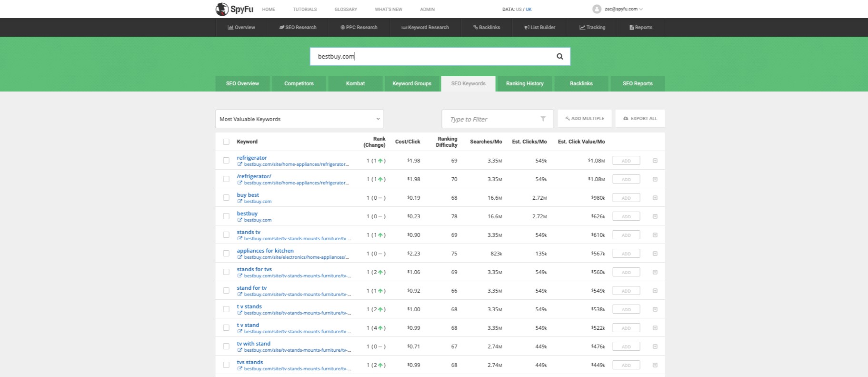The height and width of the screenshot is (377, 868).
Task: Tick the checkbox for stands tv
Action: point(226,235)
